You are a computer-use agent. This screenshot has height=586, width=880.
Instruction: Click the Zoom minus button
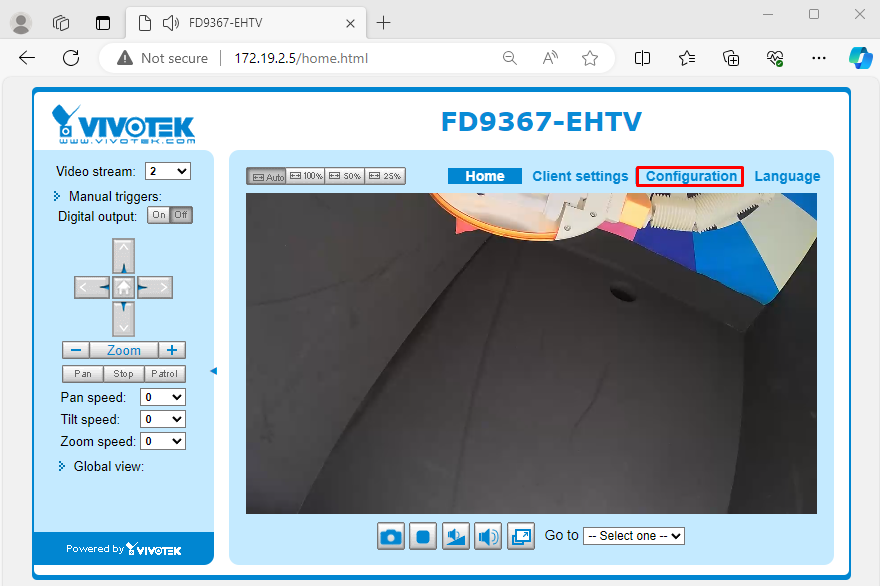pyautogui.click(x=75, y=350)
